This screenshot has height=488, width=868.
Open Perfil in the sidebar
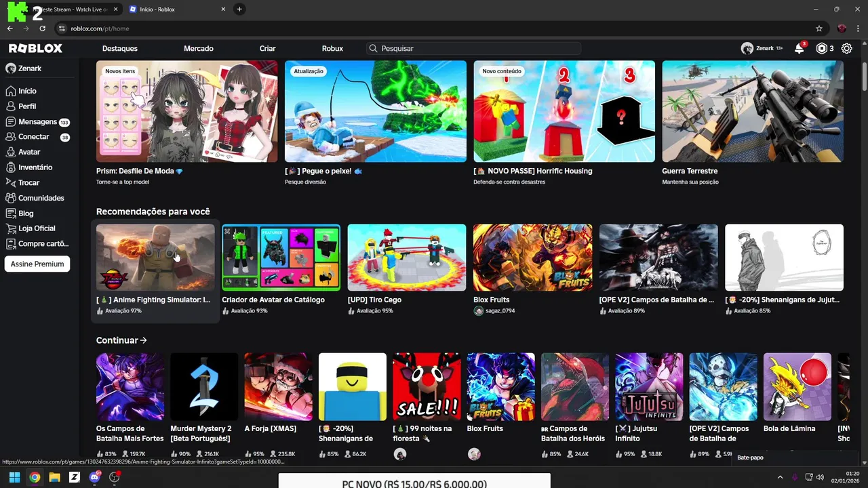click(x=27, y=106)
